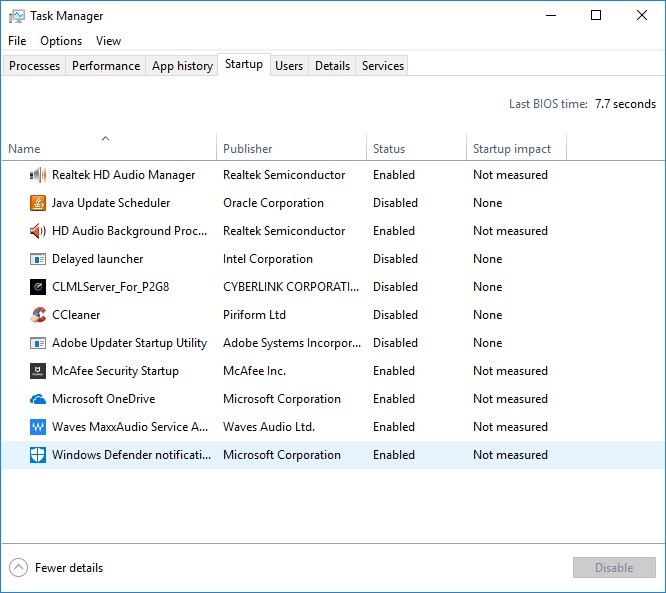Click Piriform Ltd publisher cell
This screenshot has width=666, height=593.
coord(254,315)
